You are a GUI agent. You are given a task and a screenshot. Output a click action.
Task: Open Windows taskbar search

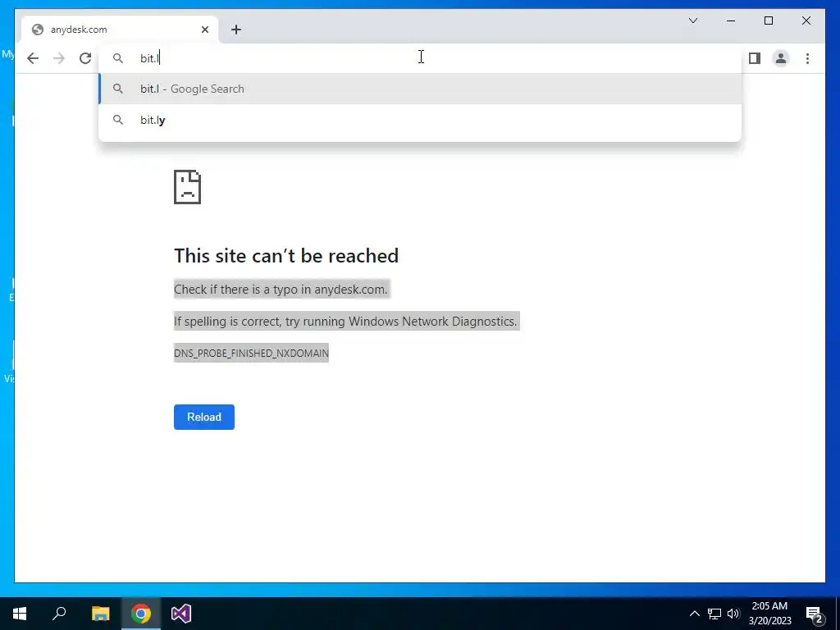pos(59,614)
